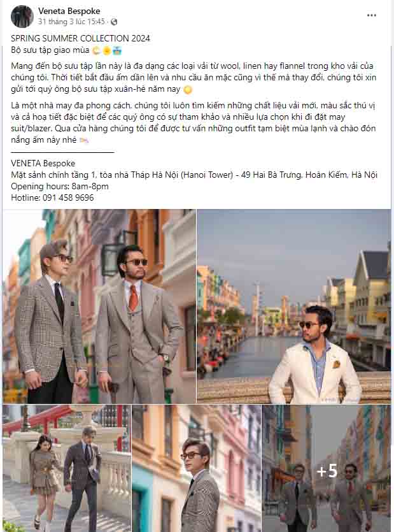Click the VENETA Bespoke signature text
The image size is (394, 532).
43,164
